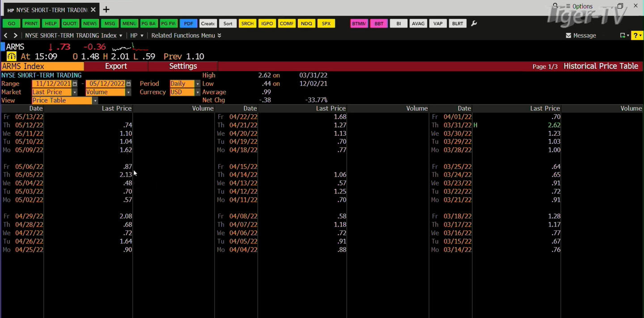Launch the yellow IGPO shortcut

267,23
